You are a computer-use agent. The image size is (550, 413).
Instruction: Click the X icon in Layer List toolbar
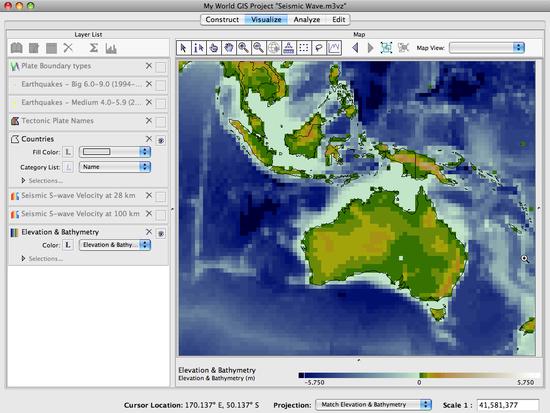[x=68, y=48]
